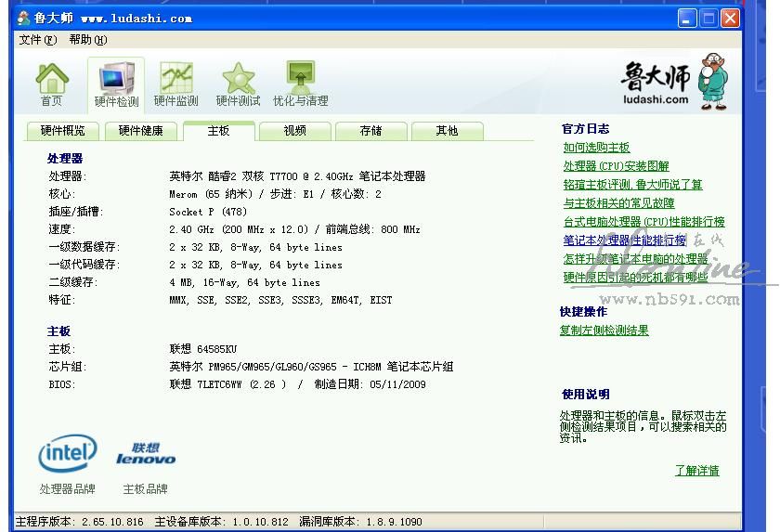Viewport: 780px width, 532px height.
Task: Open the 硬件监测 hardware monitoring icon
Action: 176,84
